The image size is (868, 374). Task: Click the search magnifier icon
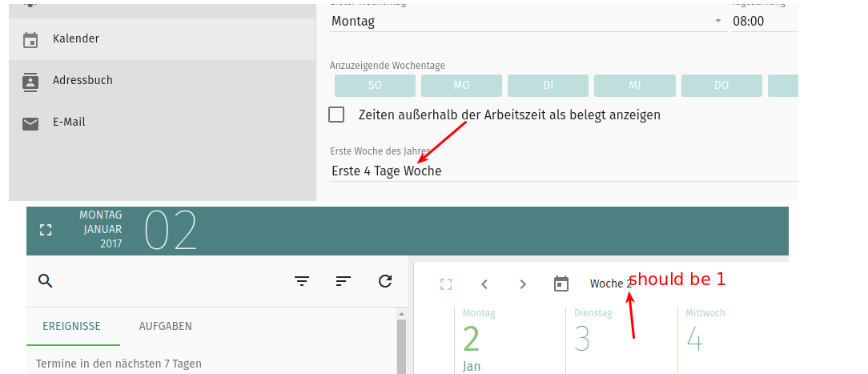(x=46, y=280)
